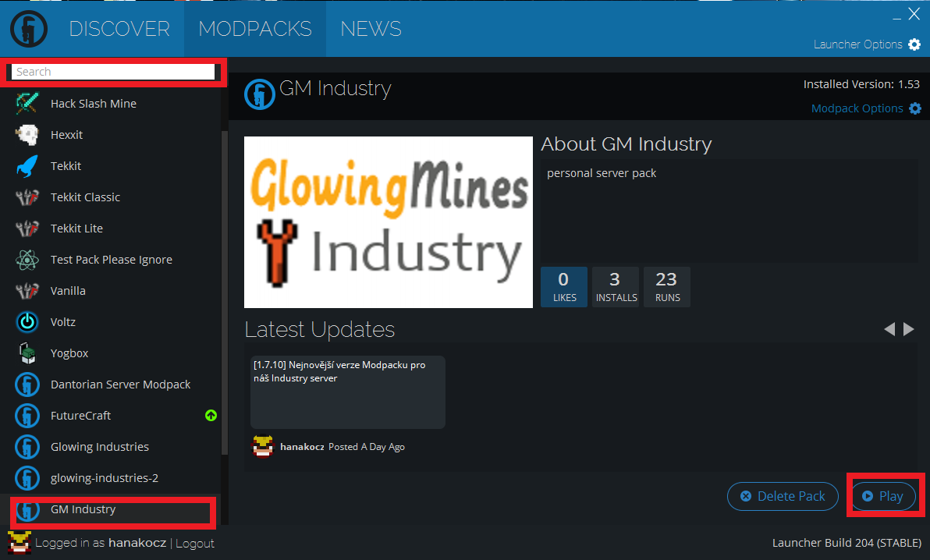Click the FutureCraft green update arrow
The image size is (930, 560).
[211, 416]
